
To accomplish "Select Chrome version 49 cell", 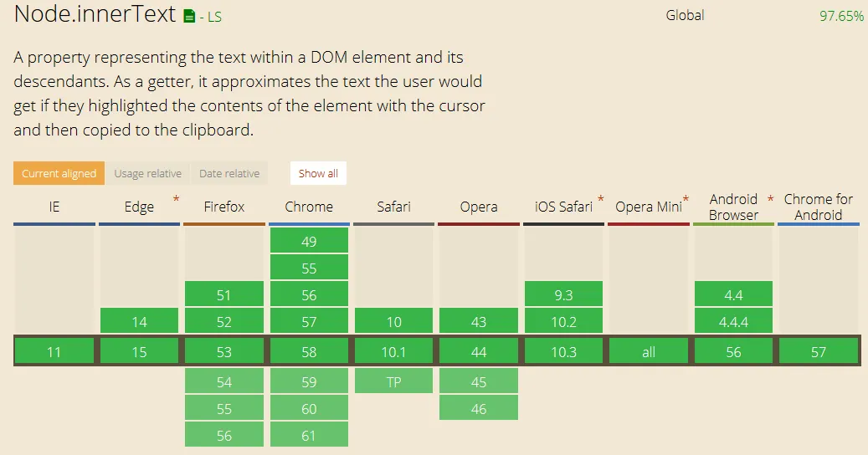I will point(309,241).
